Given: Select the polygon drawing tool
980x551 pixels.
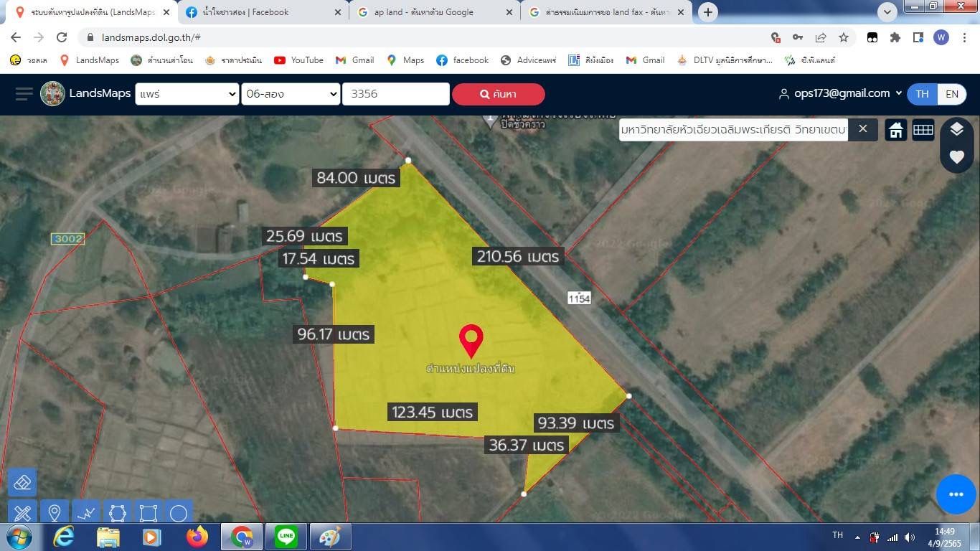Looking at the screenshot, I should click(117, 512).
